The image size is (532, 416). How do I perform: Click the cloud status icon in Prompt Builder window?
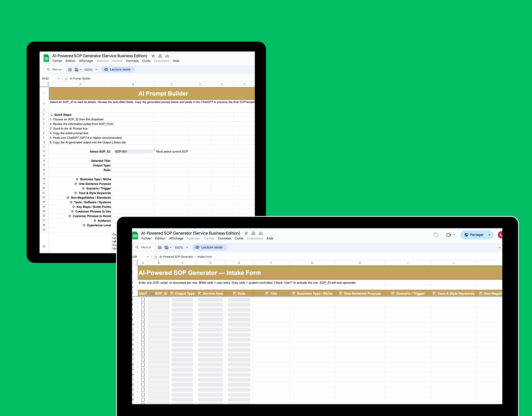pos(167,56)
